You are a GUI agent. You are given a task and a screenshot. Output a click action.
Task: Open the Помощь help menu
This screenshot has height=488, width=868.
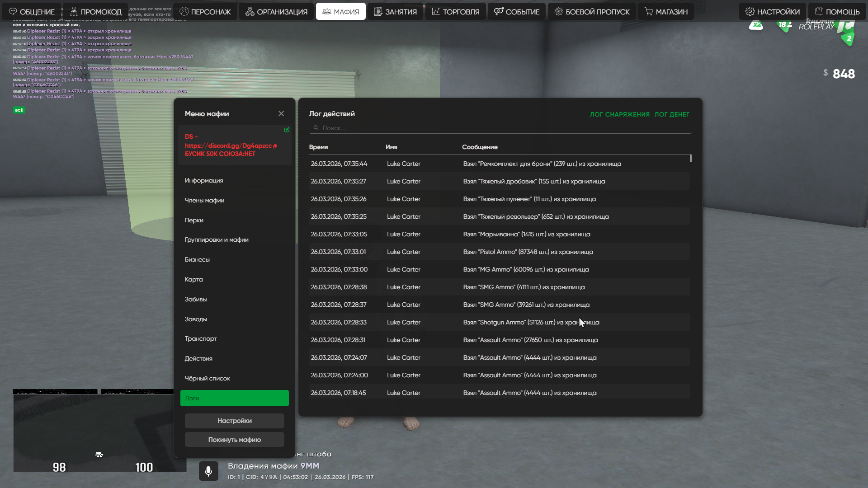point(837,12)
